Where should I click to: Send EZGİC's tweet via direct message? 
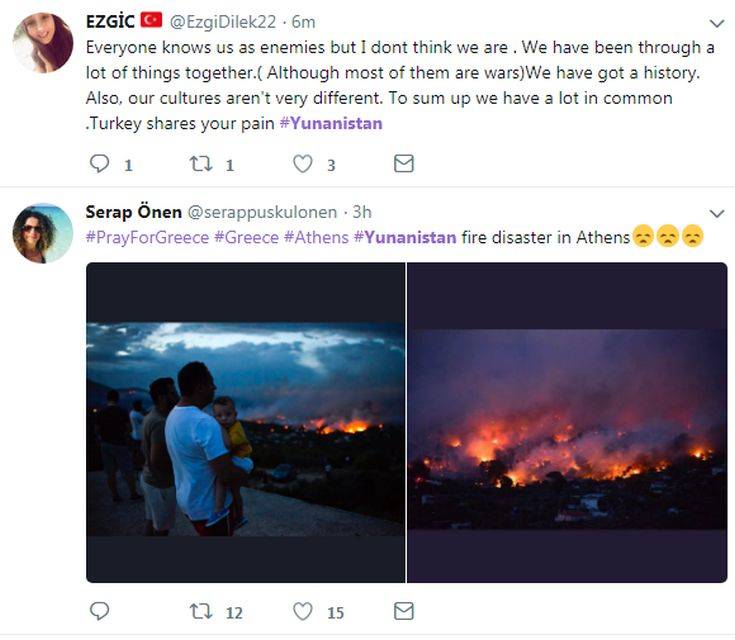pos(403,164)
